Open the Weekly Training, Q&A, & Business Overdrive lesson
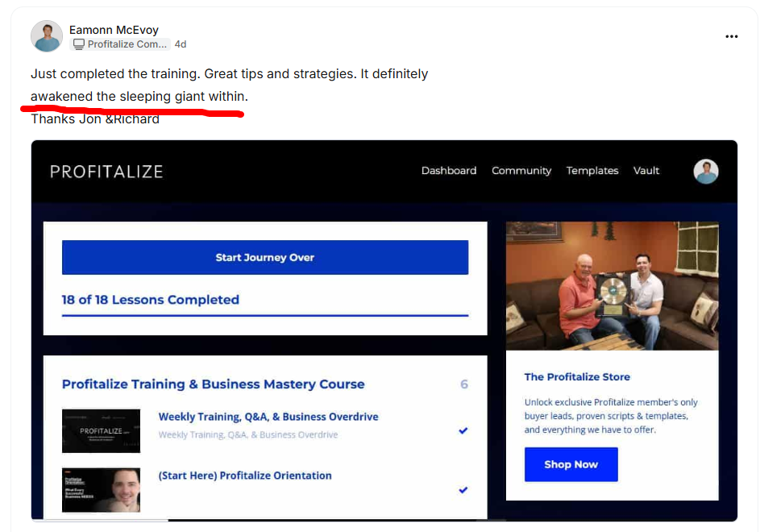This screenshot has height=532, width=764. point(268,417)
